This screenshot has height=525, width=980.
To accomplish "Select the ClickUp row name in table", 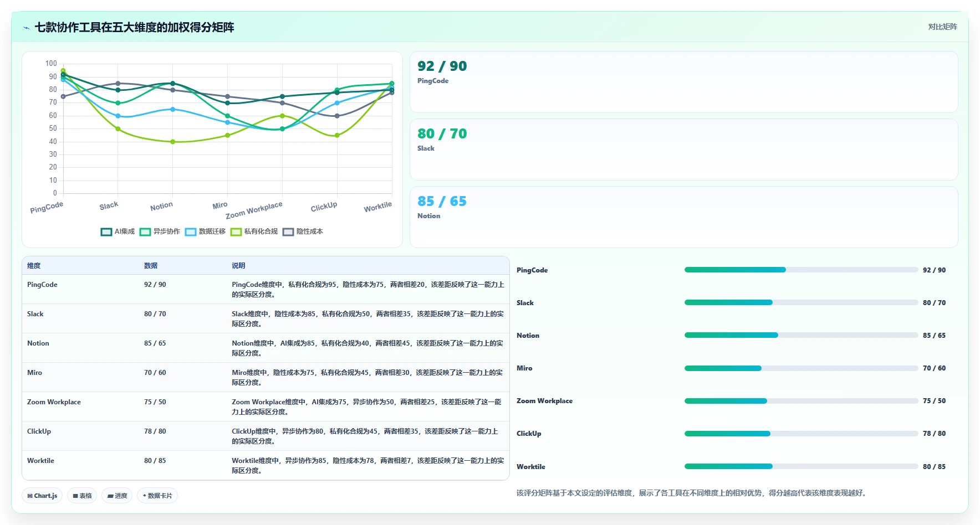I will point(39,431).
